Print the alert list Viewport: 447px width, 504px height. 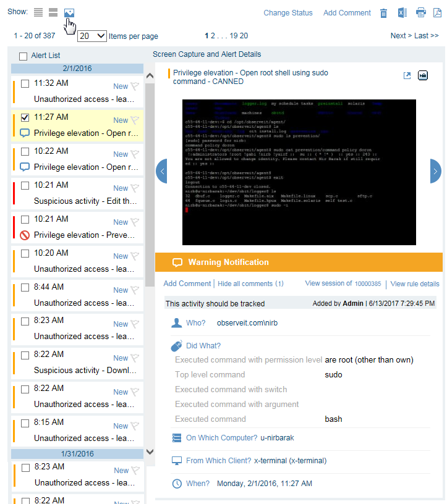click(x=421, y=13)
